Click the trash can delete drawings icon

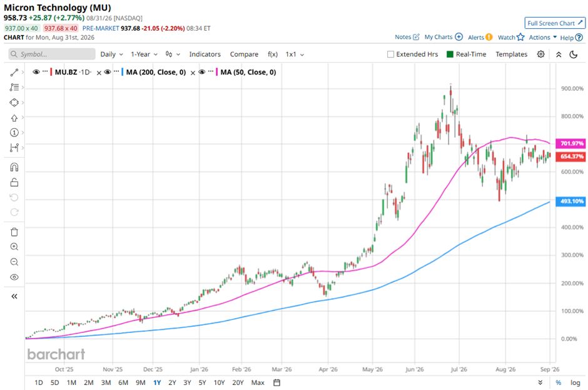point(14,232)
